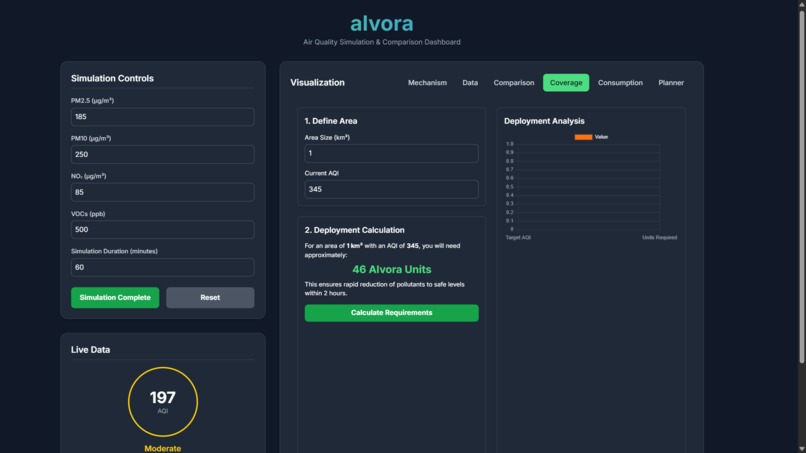Click the 'Units Required' axis label
The height and width of the screenshot is (453, 806).
(x=660, y=238)
